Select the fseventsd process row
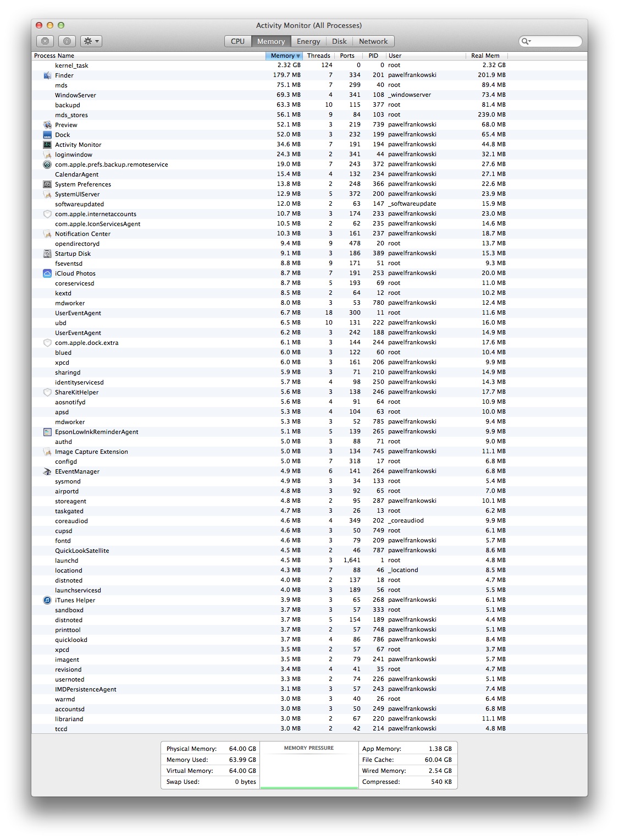This screenshot has height=840, width=619. (309, 263)
